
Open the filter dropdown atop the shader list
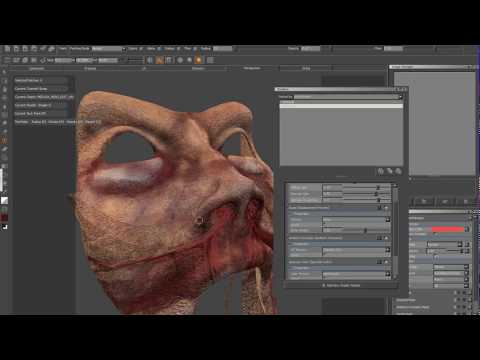pos(348,97)
